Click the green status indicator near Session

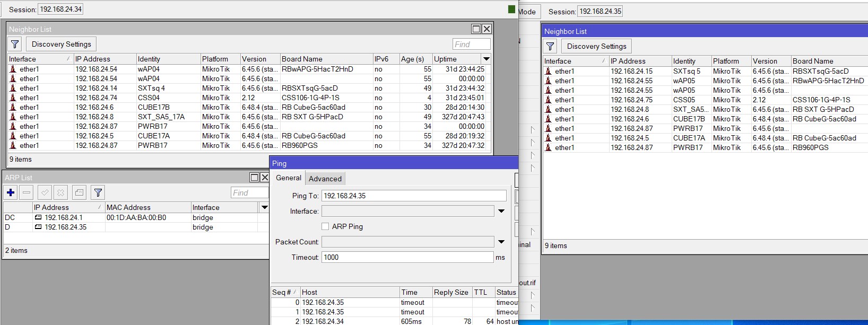click(511, 9)
